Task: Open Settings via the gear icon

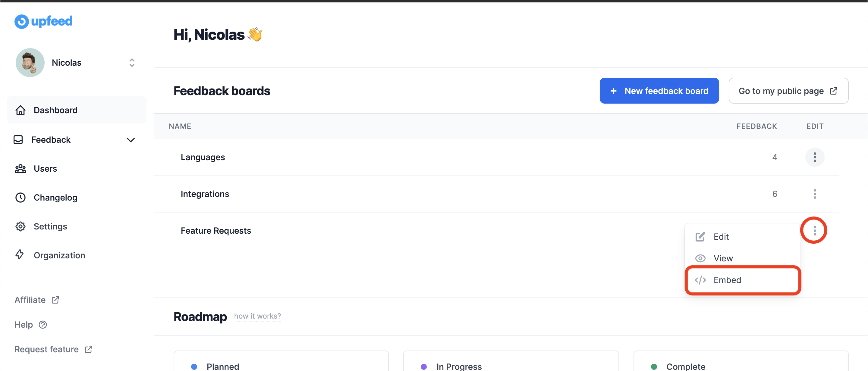Action: tap(20, 226)
